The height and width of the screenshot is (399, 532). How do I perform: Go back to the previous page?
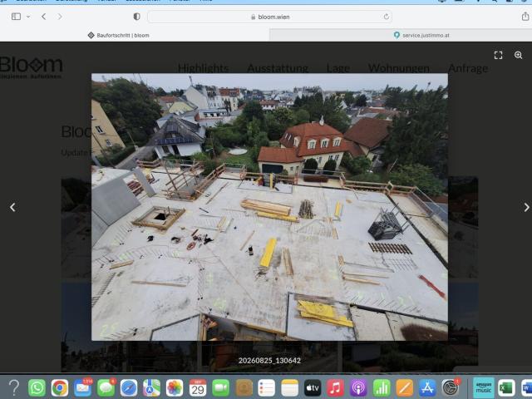(43, 17)
